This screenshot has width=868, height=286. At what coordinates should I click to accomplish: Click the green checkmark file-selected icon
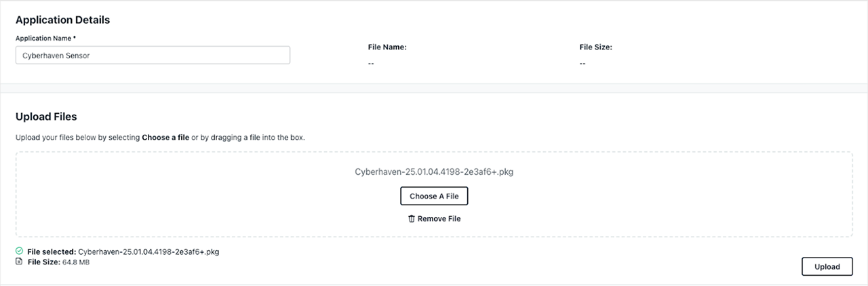[x=19, y=251]
